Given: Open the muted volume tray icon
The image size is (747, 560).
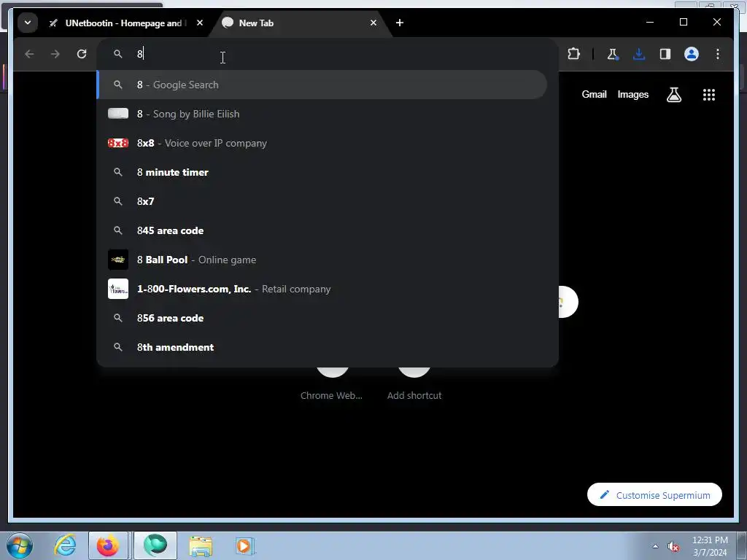Looking at the screenshot, I should click(673, 547).
